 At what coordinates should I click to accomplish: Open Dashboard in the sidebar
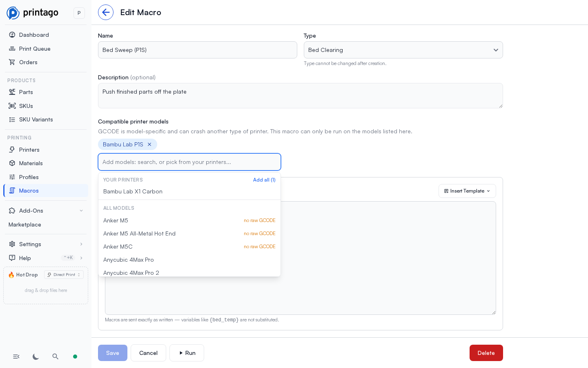click(x=46, y=35)
